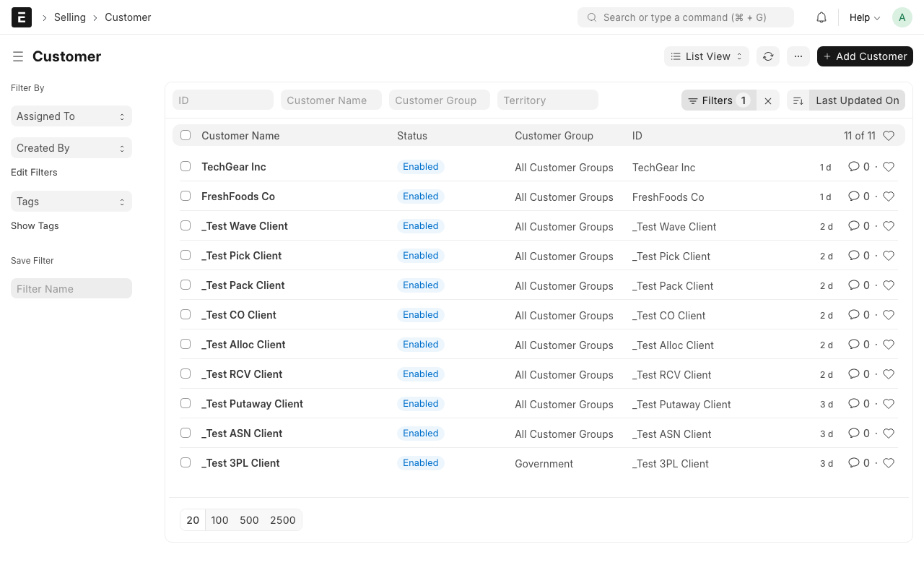This screenshot has width=924, height=578.
Task: Check the checkbox for FreshFoods Co
Action: click(x=186, y=196)
